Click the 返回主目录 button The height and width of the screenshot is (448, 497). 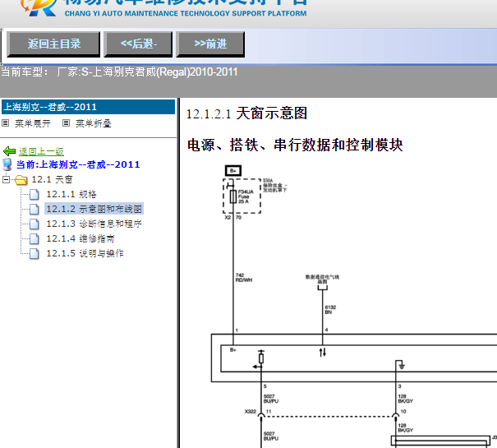[x=53, y=44]
